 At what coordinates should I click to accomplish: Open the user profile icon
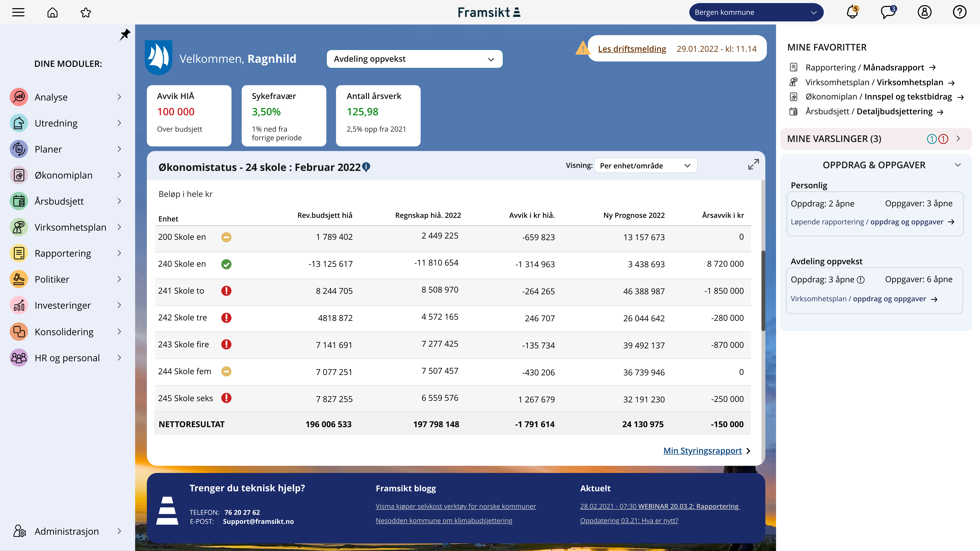924,12
